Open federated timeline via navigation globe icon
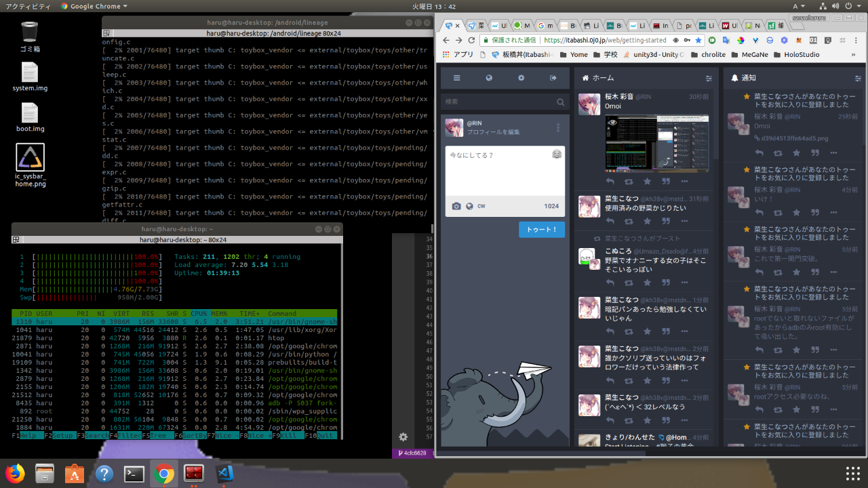Viewport: 868px width, 488px height. 489,78
